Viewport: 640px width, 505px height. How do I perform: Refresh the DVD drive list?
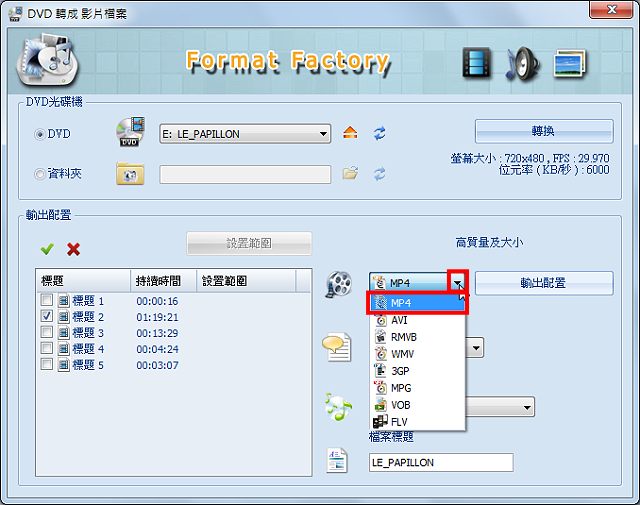coord(380,133)
